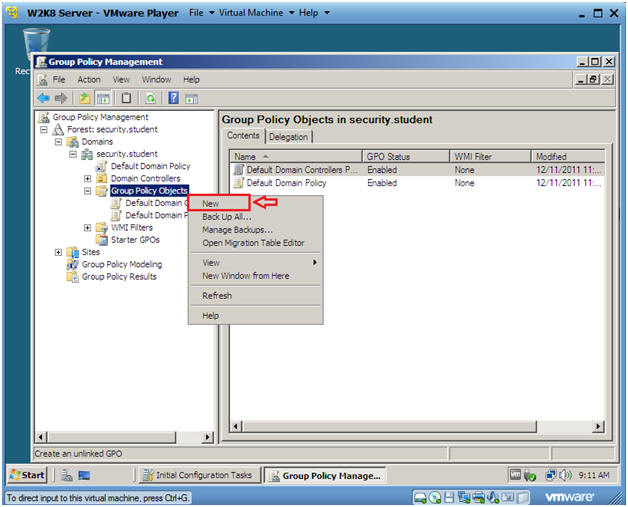
Task: Click right arrow of tree pane scrollbar
Action: [207, 437]
